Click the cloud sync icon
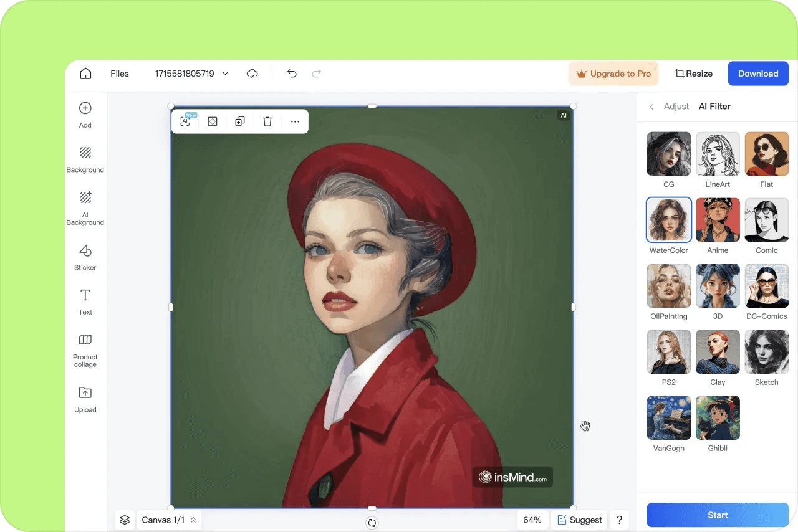 tap(252, 74)
